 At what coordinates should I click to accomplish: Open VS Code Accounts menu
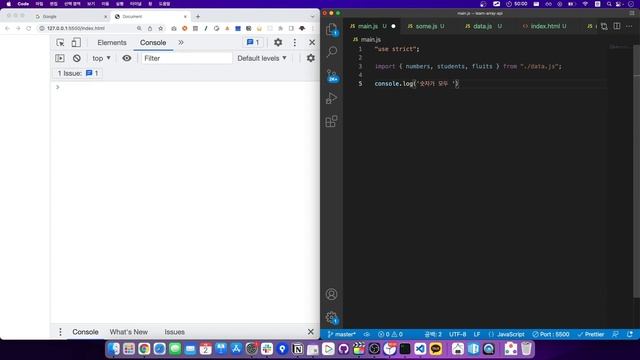pos(331,294)
